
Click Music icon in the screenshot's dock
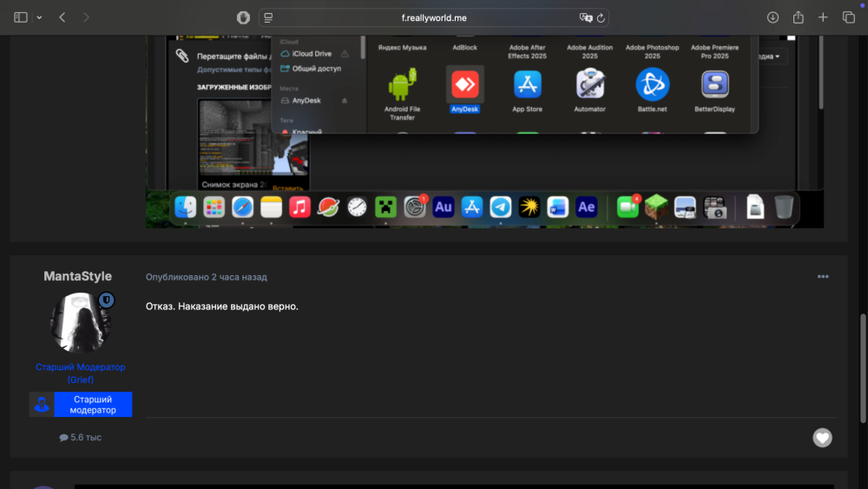pyautogui.click(x=299, y=207)
